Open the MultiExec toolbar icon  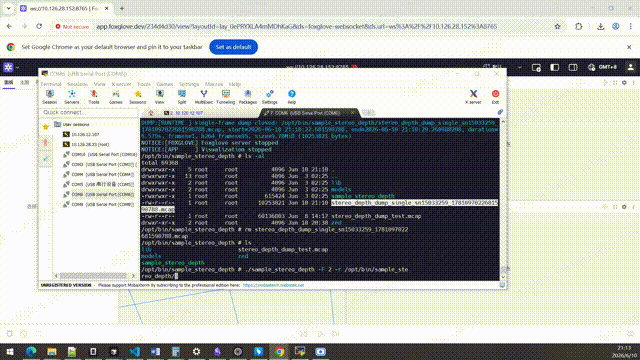(204, 97)
